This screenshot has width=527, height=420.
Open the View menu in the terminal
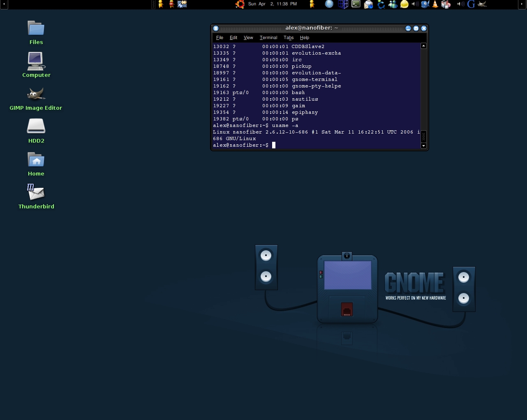click(248, 37)
